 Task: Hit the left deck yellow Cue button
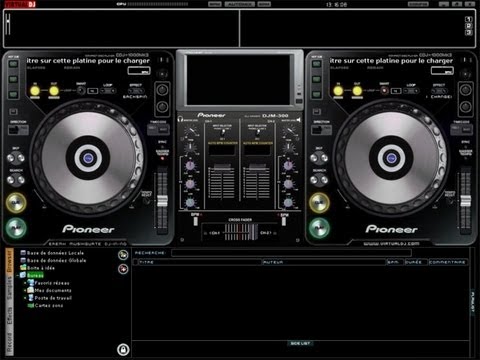click(16, 203)
